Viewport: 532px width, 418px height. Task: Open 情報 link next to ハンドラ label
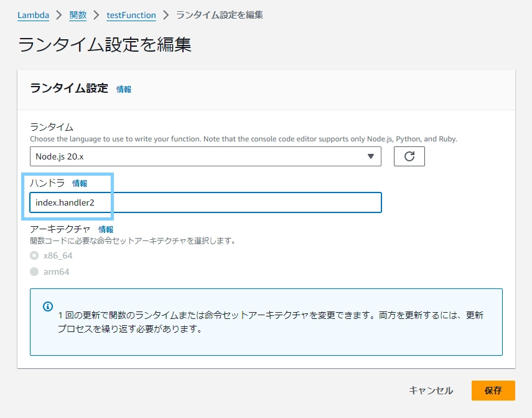[80, 183]
